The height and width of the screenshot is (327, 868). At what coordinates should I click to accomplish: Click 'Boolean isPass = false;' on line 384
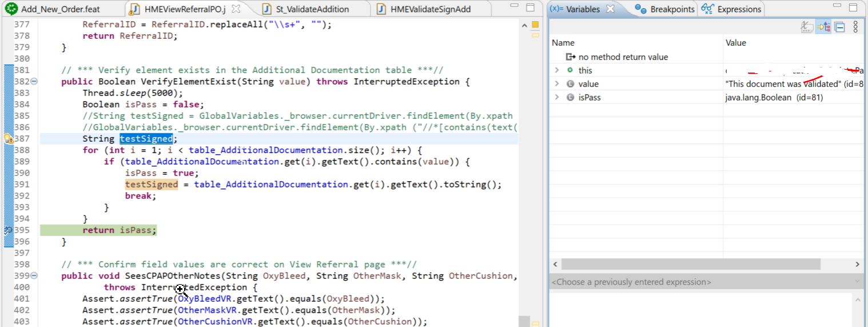143,105
